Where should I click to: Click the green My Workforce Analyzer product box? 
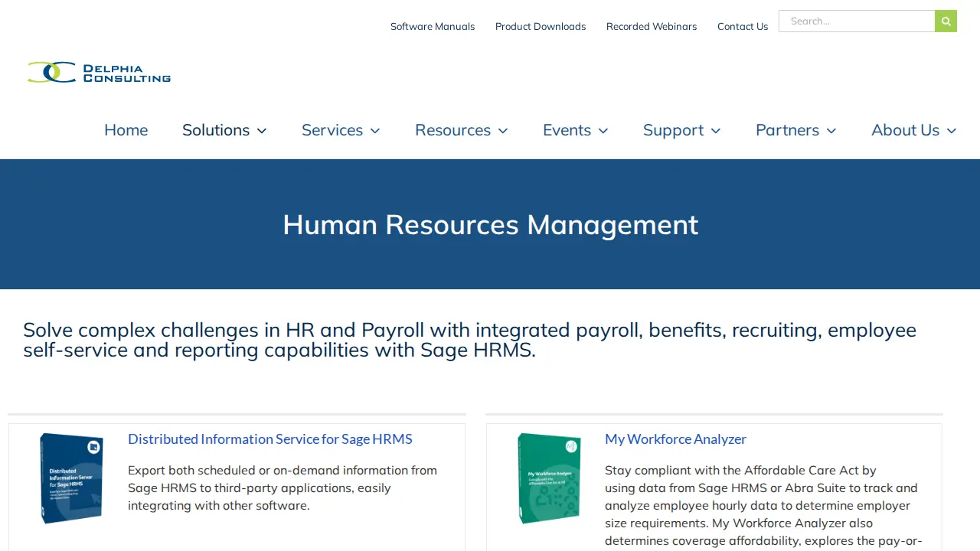click(x=548, y=478)
